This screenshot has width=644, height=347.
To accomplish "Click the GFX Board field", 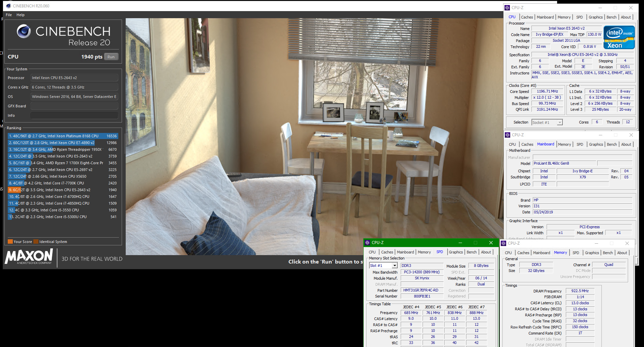I will pyautogui.click(x=74, y=106).
